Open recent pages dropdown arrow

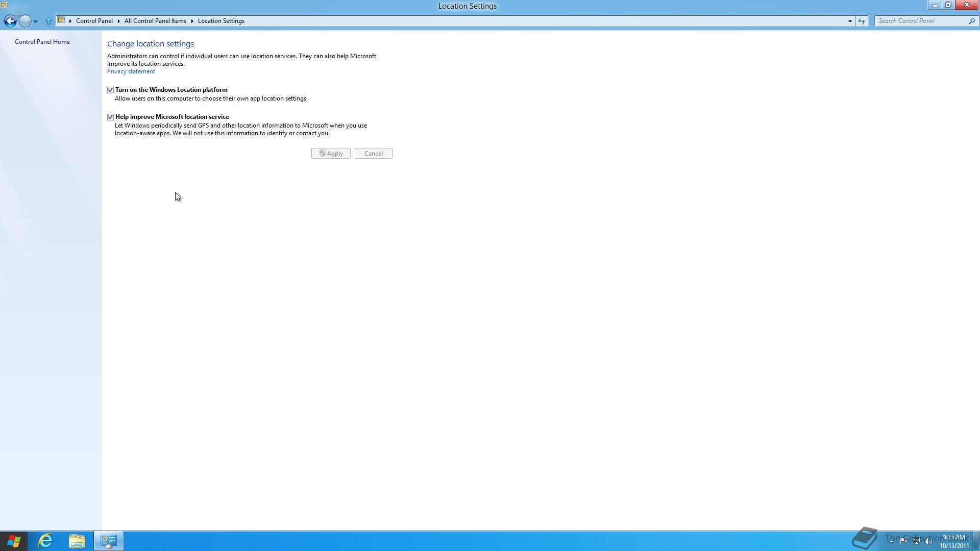pos(35,21)
